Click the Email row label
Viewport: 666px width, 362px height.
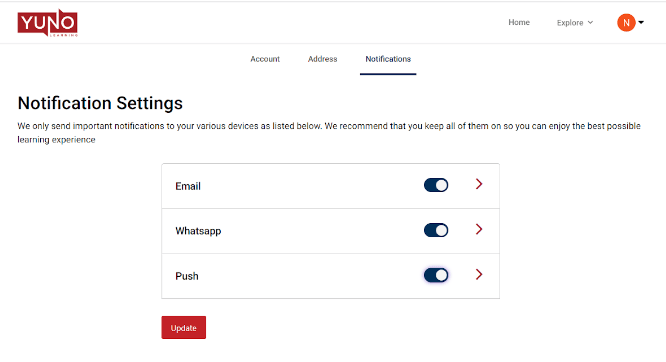pyautogui.click(x=188, y=186)
